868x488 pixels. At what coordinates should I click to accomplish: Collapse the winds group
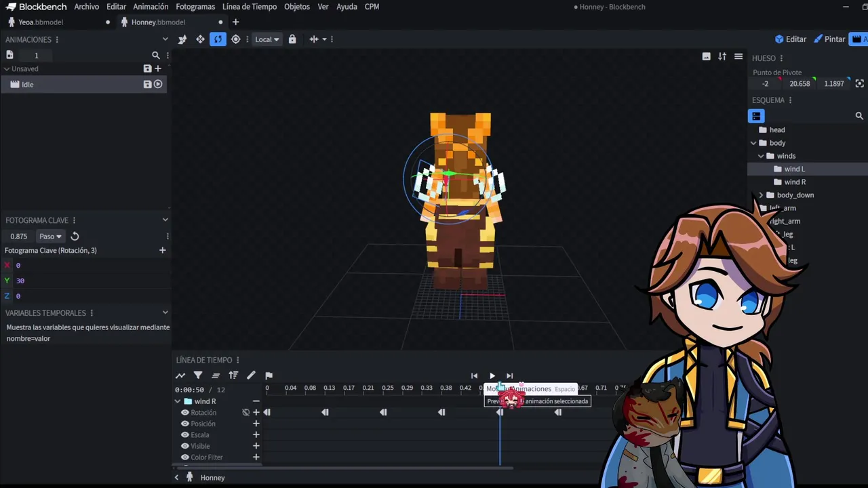(761, 156)
